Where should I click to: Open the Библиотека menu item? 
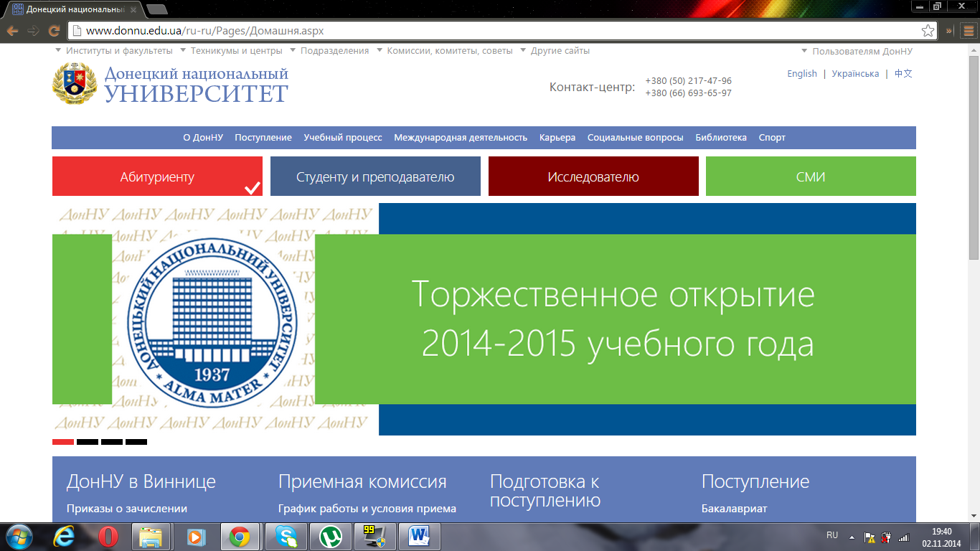tap(721, 138)
